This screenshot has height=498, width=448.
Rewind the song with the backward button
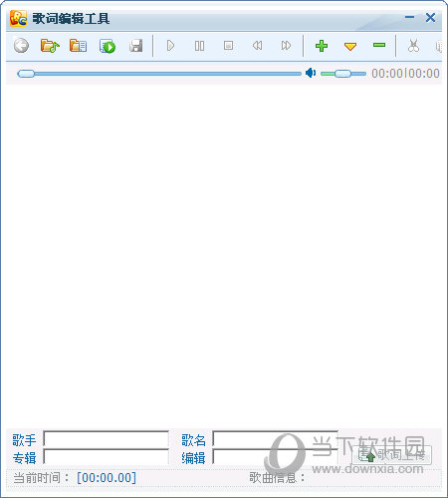(x=257, y=45)
